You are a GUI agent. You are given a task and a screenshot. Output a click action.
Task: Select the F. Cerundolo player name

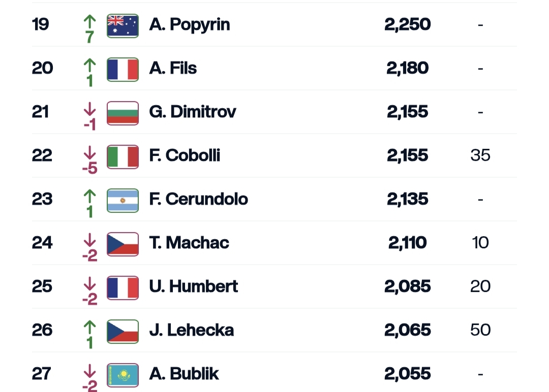point(199,200)
